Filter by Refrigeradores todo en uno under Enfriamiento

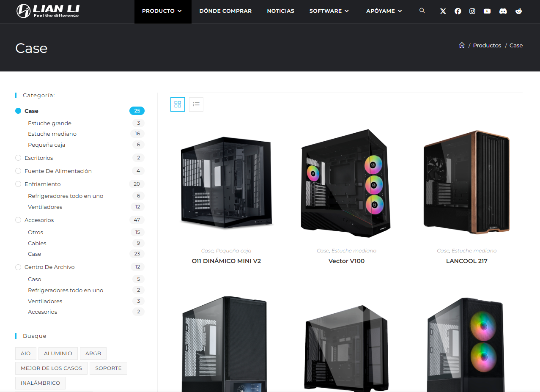[66, 196]
